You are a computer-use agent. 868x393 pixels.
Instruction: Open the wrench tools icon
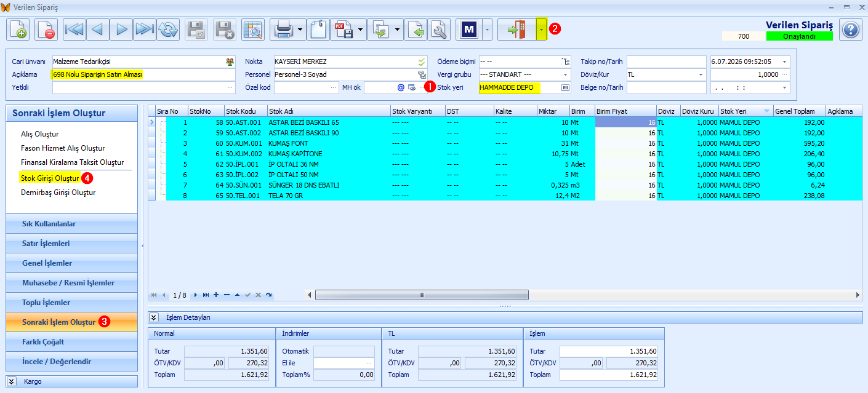(440, 29)
